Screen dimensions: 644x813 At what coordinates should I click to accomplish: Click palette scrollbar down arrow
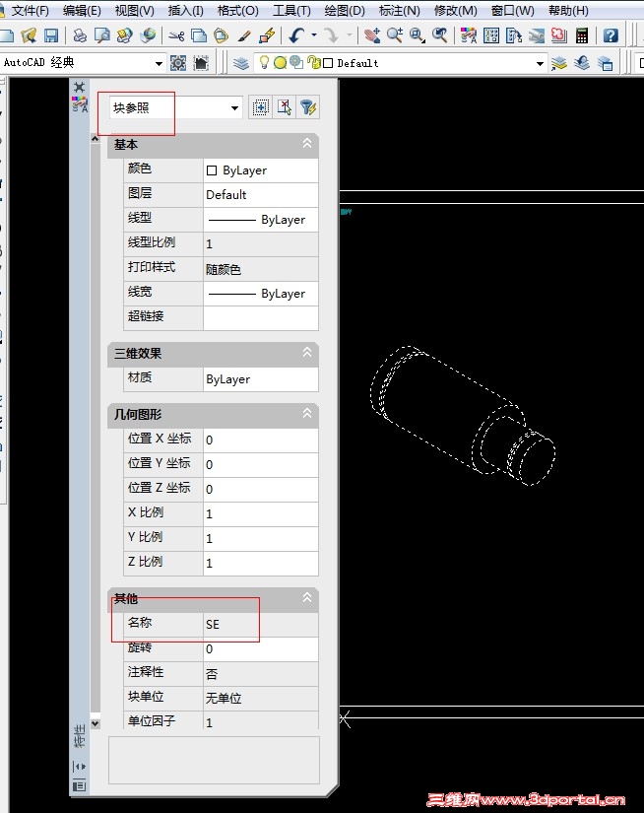96,722
